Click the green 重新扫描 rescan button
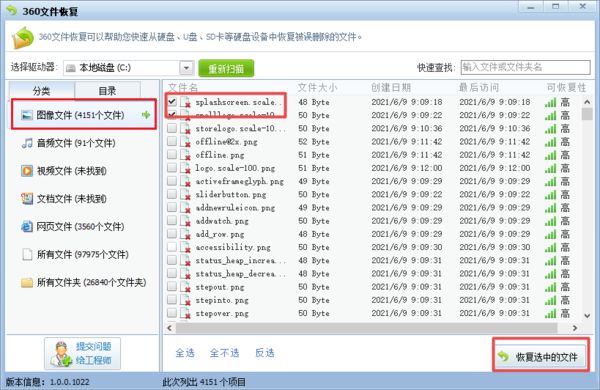Screen dimensions: 600x390 click(x=226, y=69)
